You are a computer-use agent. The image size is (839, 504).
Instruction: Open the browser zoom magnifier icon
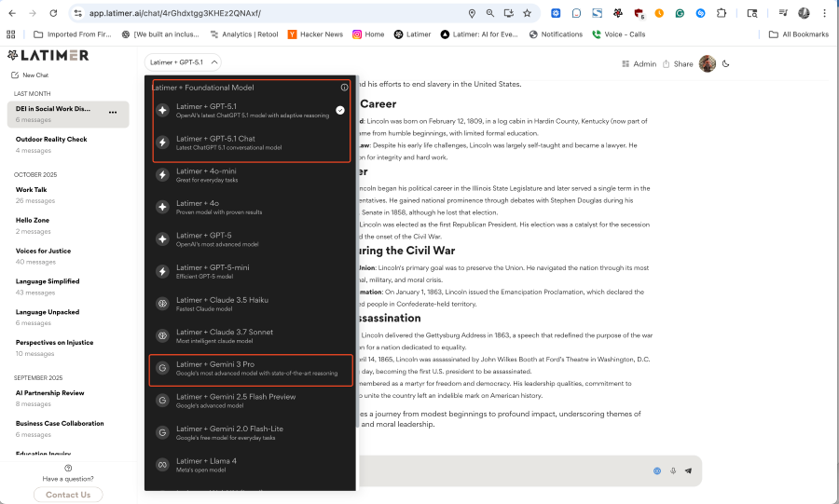490,13
